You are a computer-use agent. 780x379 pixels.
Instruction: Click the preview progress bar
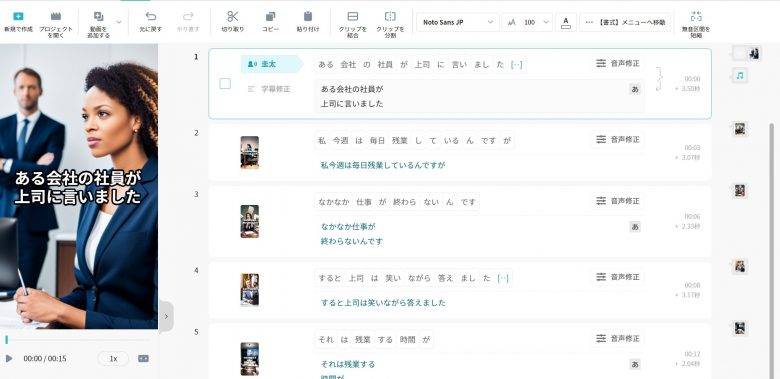(77, 340)
